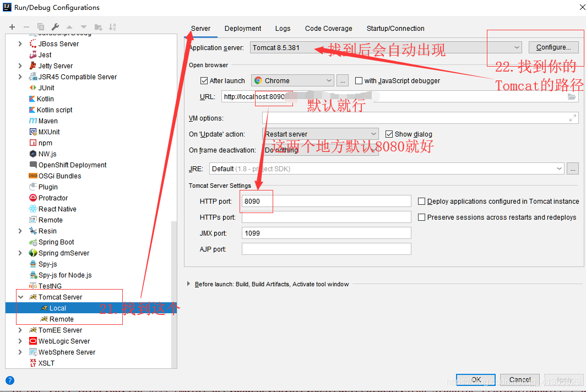Switch to Logs tab
586x392 pixels.
(283, 29)
